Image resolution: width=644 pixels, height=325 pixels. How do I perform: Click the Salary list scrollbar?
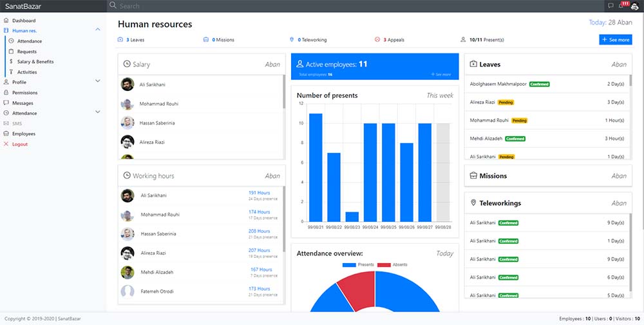tap(284, 92)
